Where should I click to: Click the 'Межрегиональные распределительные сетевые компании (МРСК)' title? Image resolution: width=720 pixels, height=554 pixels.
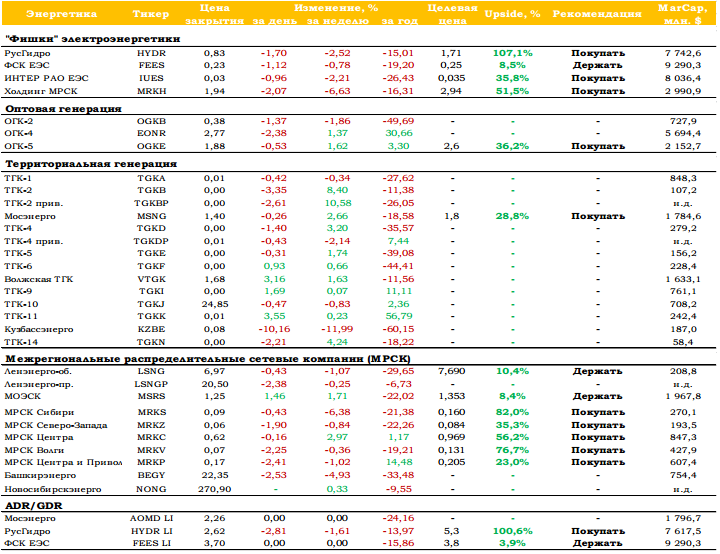208,359
